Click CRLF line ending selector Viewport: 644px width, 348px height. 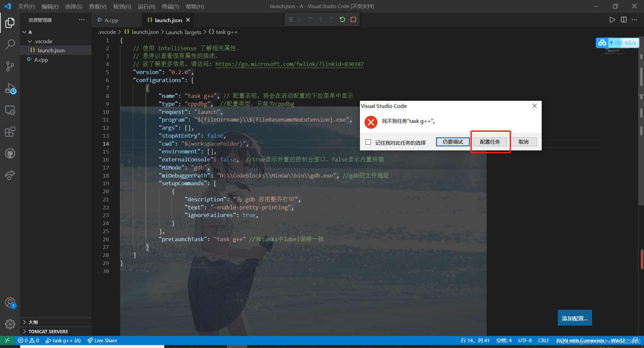click(544, 340)
